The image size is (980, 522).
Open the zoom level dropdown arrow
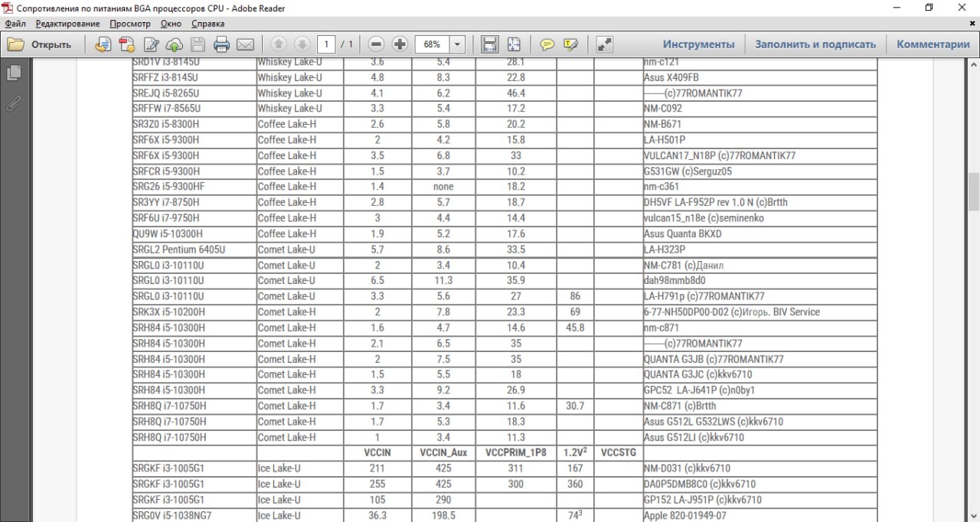458,44
